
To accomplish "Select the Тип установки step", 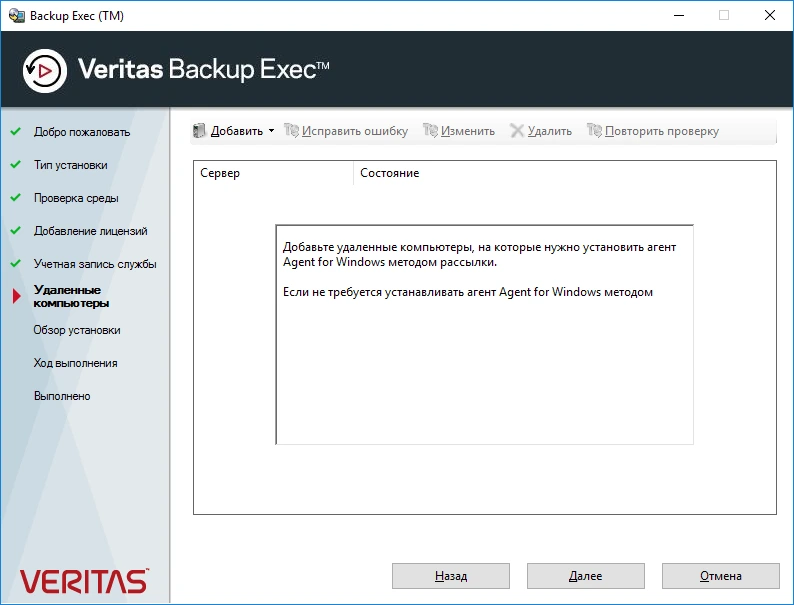I will (70, 165).
